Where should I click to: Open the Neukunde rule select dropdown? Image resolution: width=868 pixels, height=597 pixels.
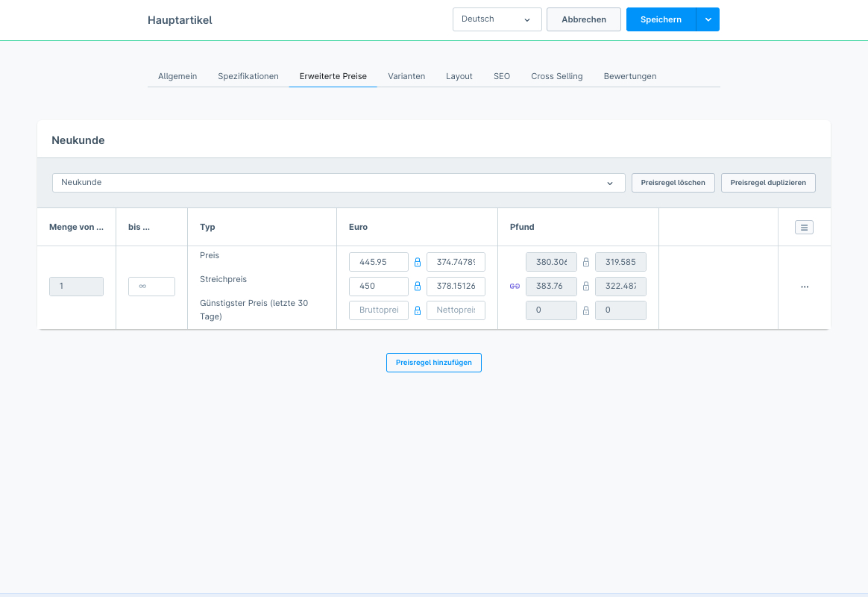coord(339,183)
